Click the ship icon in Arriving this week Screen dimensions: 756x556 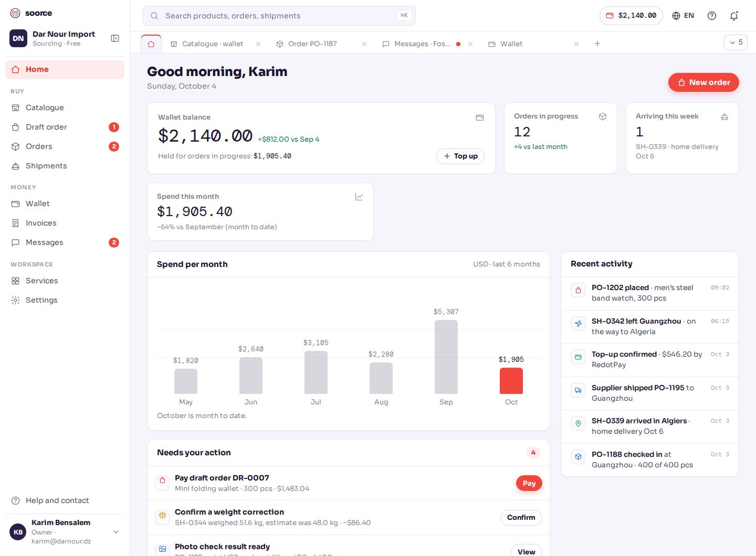pos(724,116)
